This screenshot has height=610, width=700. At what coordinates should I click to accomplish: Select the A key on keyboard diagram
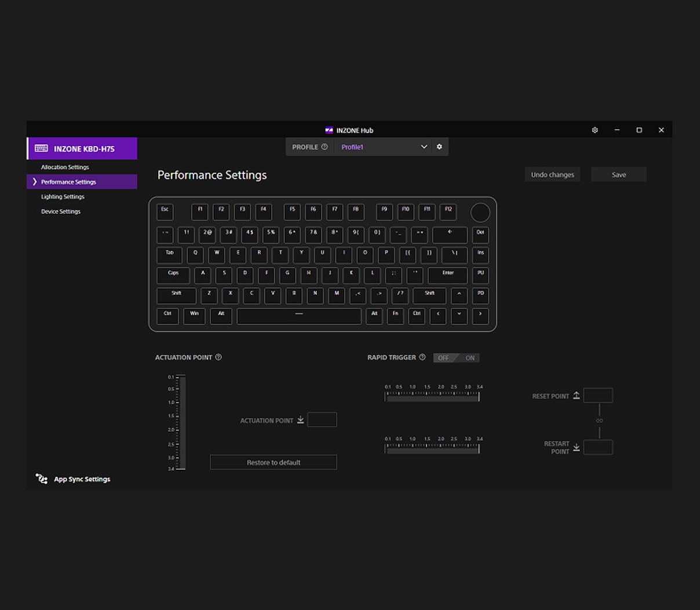point(203,276)
